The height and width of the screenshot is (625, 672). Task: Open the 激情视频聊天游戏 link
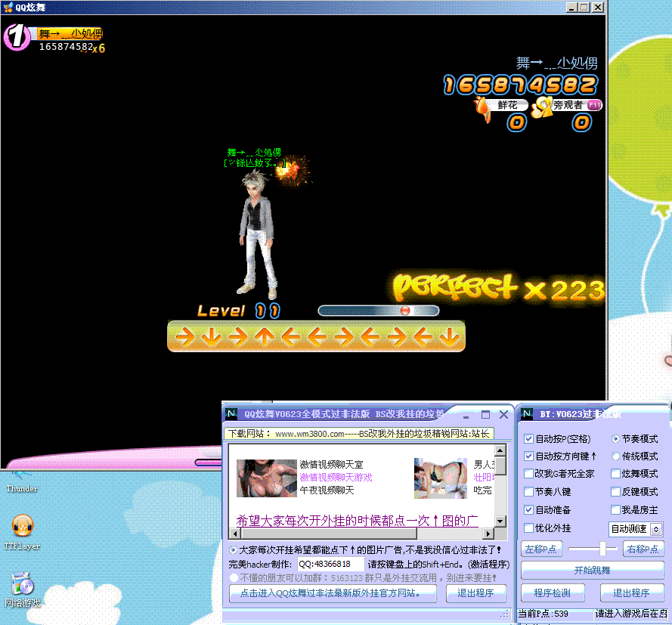(336, 477)
